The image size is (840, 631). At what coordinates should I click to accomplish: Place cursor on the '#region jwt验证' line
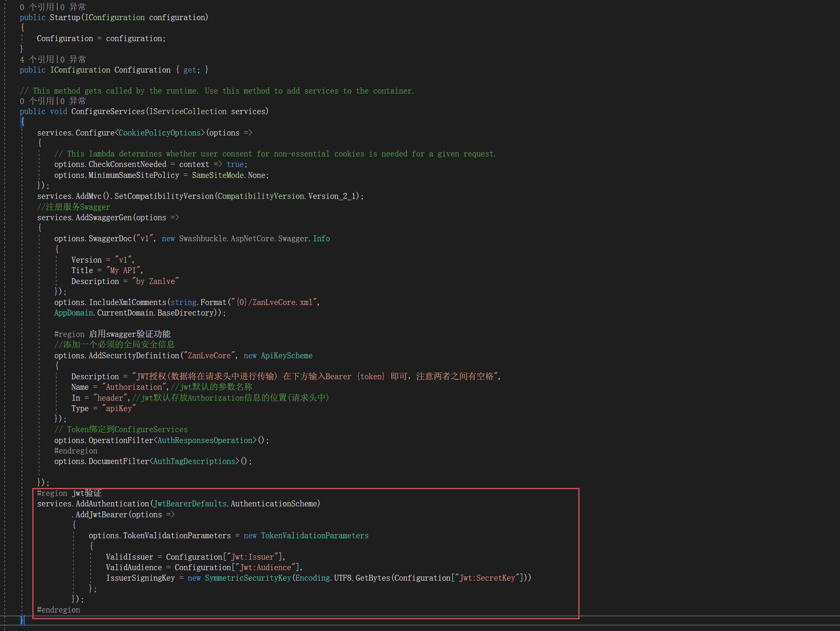pos(69,493)
